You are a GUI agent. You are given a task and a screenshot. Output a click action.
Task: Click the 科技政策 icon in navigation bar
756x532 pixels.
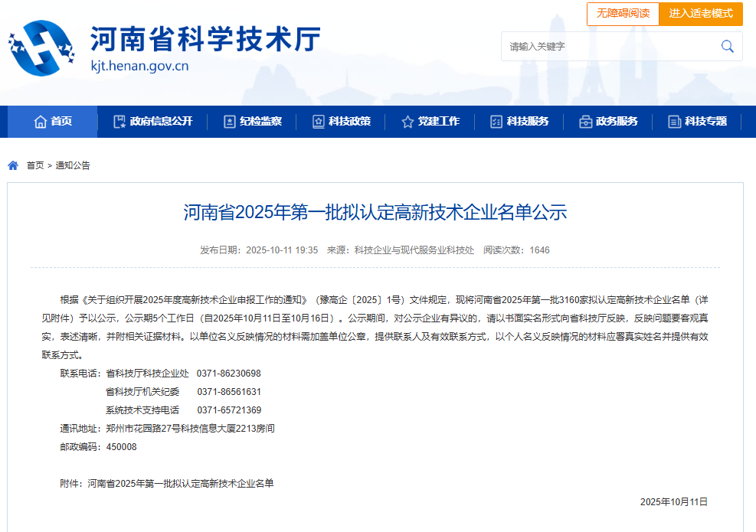click(317, 121)
